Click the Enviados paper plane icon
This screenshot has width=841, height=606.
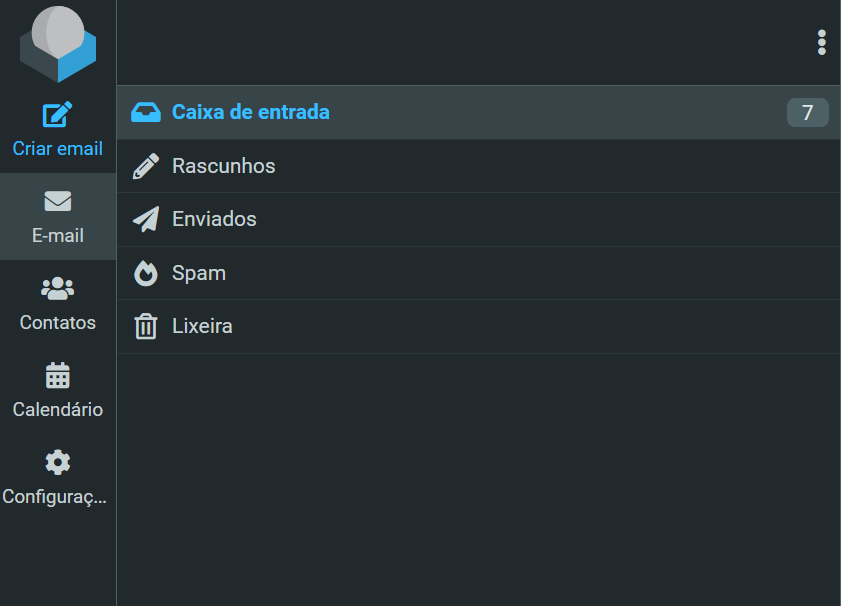[146, 219]
